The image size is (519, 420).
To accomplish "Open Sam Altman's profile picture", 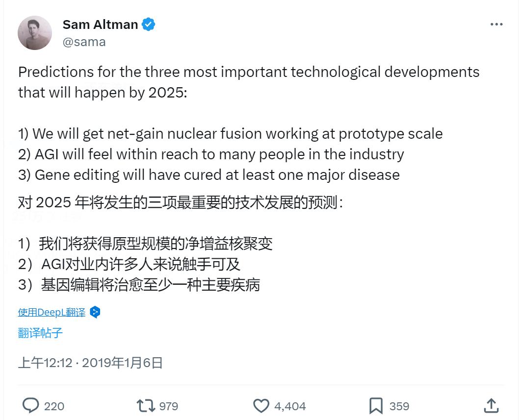I will [x=35, y=33].
